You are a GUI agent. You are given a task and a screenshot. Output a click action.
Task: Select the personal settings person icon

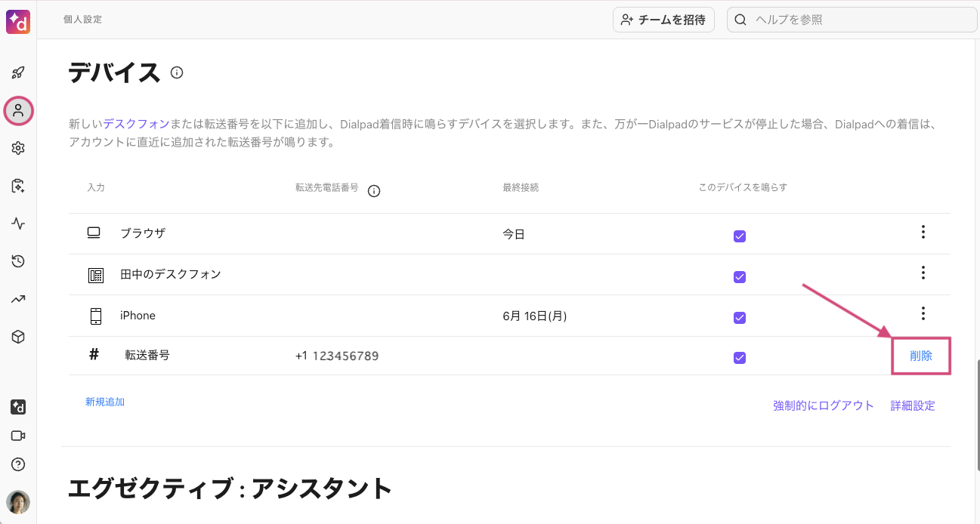pos(18,111)
